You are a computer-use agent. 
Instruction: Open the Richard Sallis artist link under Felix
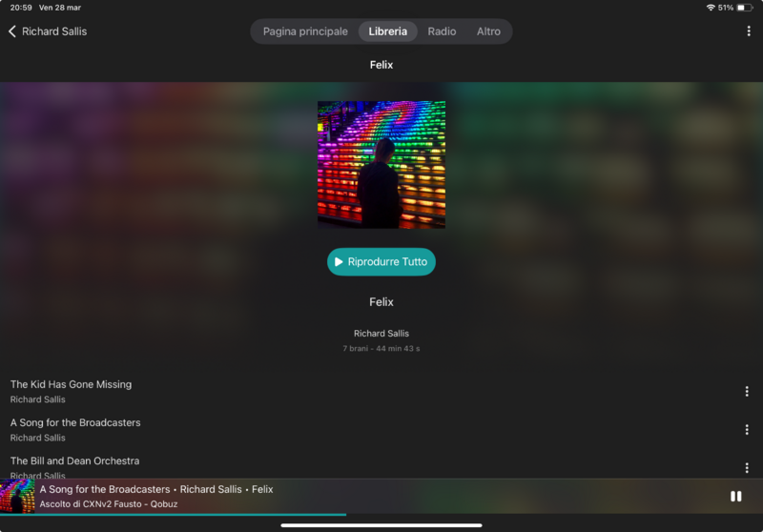pyautogui.click(x=381, y=334)
